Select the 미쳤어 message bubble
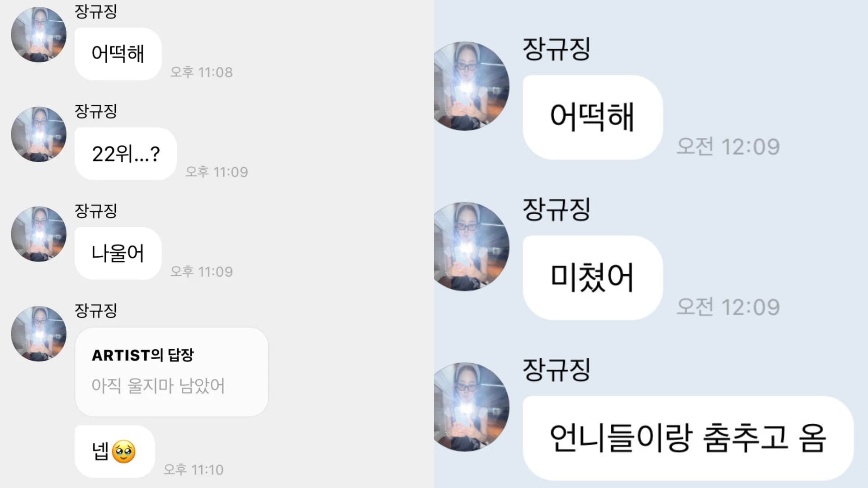868x488 pixels. coord(593,278)
